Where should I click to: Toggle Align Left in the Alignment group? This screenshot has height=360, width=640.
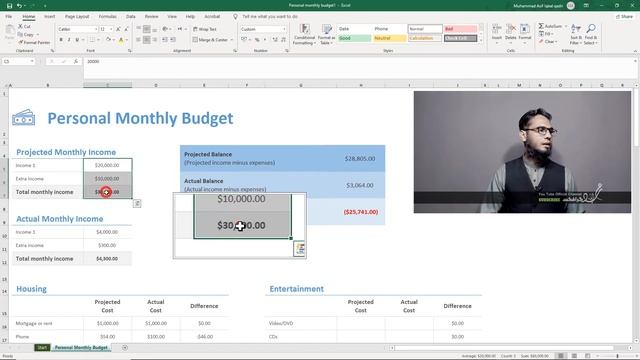point(139,40)
